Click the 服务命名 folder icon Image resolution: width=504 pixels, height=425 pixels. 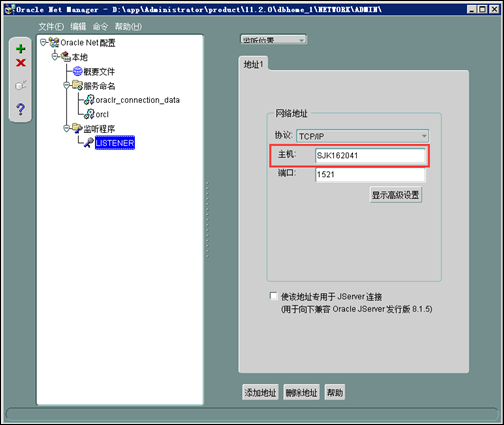[x=77, y=85]
